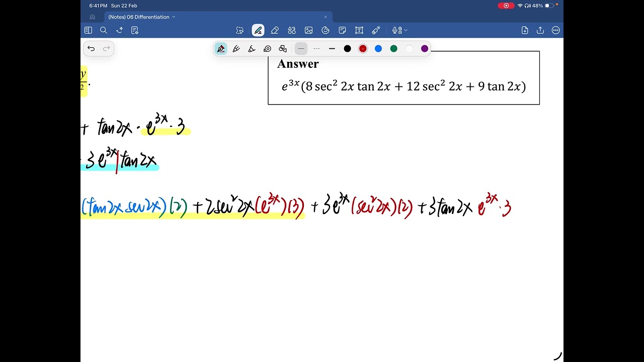Select the shapes tool
644x362 pixels.
[292, 30]
